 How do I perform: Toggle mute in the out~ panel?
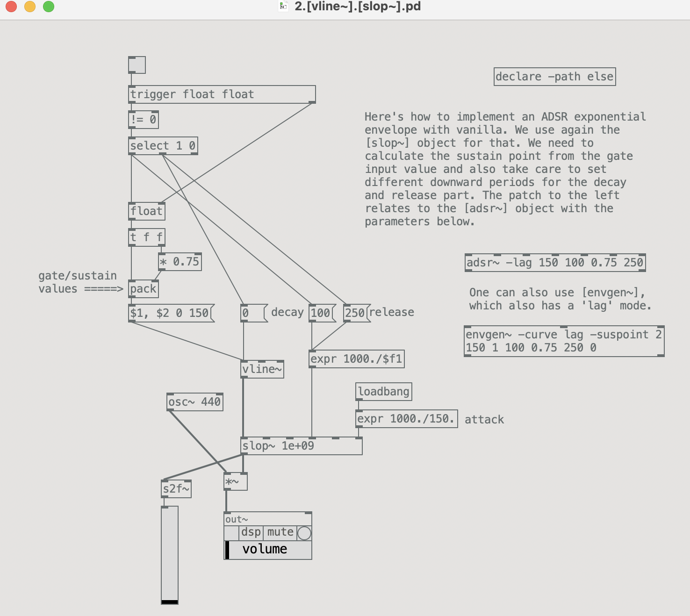pos(280,533)
